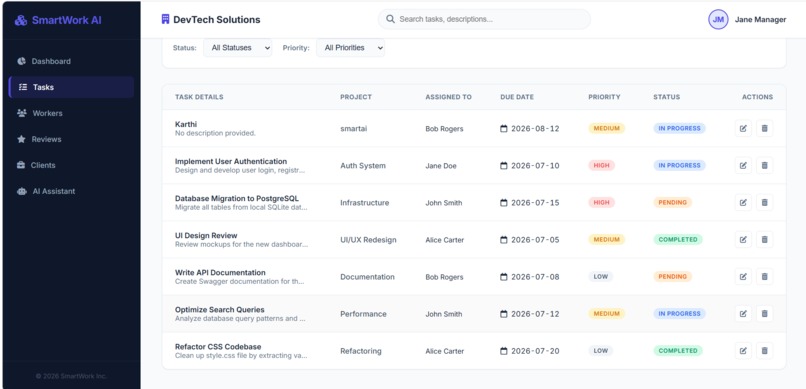The width and height of the screenshot is (806, 389).
Task: Click the Performance project cell
Action: pyautogui.click(x=362, y=313)
